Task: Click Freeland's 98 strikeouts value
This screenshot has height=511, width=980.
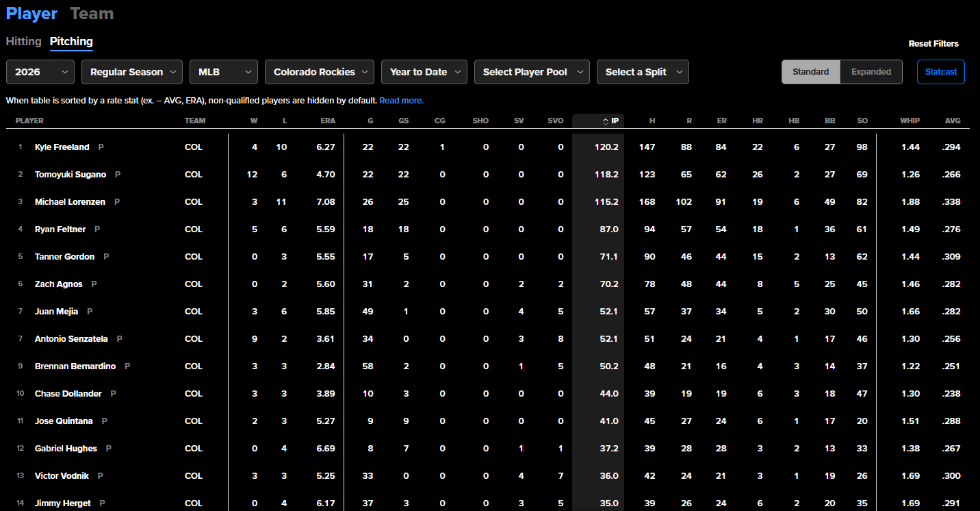Action: click(862, 147)
